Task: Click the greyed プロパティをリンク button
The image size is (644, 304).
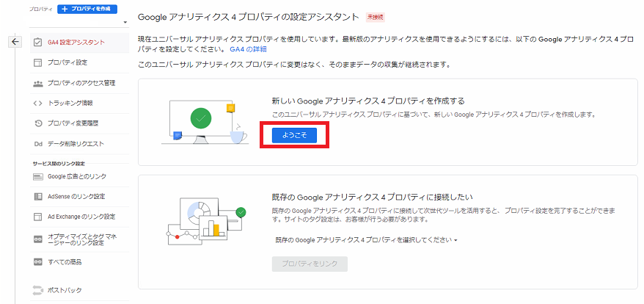Action: (x=310, y=264)
